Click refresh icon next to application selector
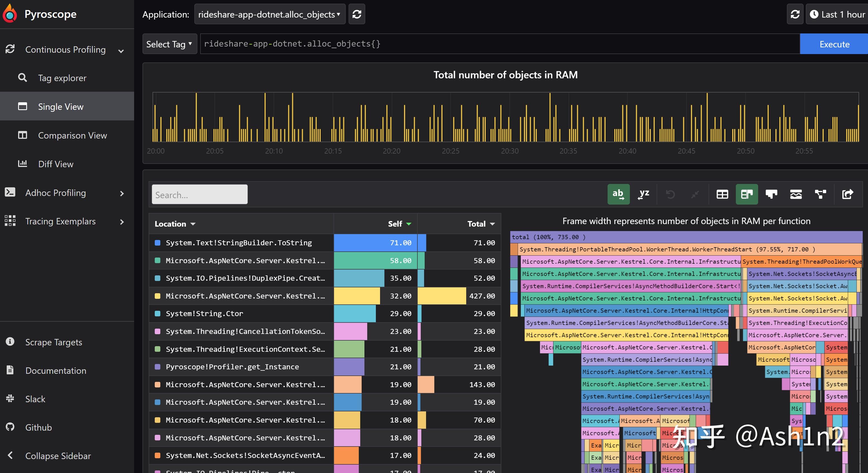Viewport: 868px width, 473px height. (x=357, y=14)
